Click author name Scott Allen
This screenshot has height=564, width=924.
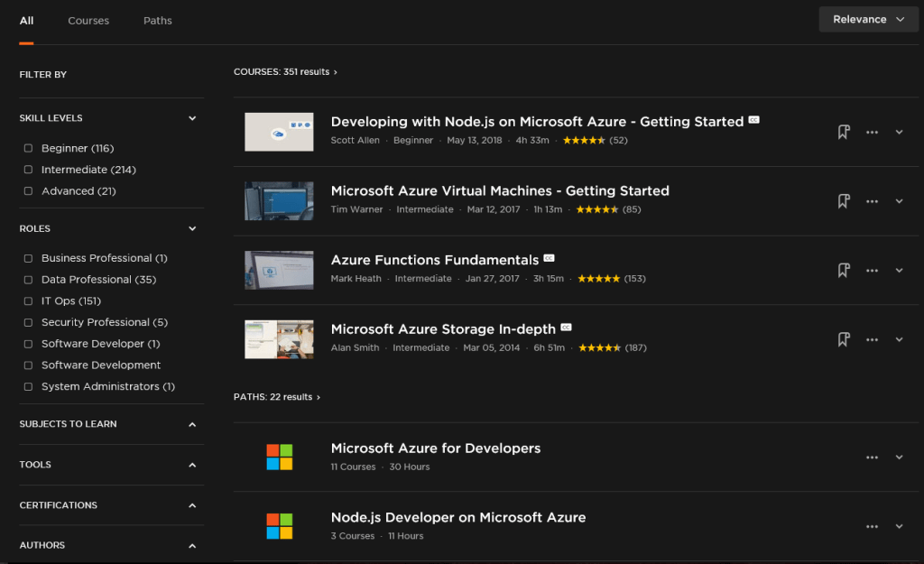[355, 140]
